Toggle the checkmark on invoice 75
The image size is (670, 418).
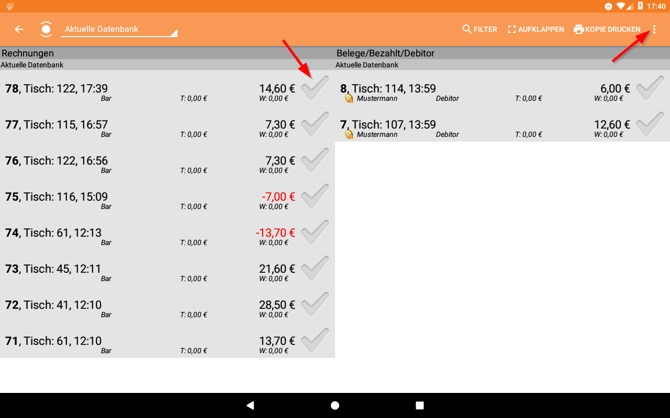tap(315, 196)
